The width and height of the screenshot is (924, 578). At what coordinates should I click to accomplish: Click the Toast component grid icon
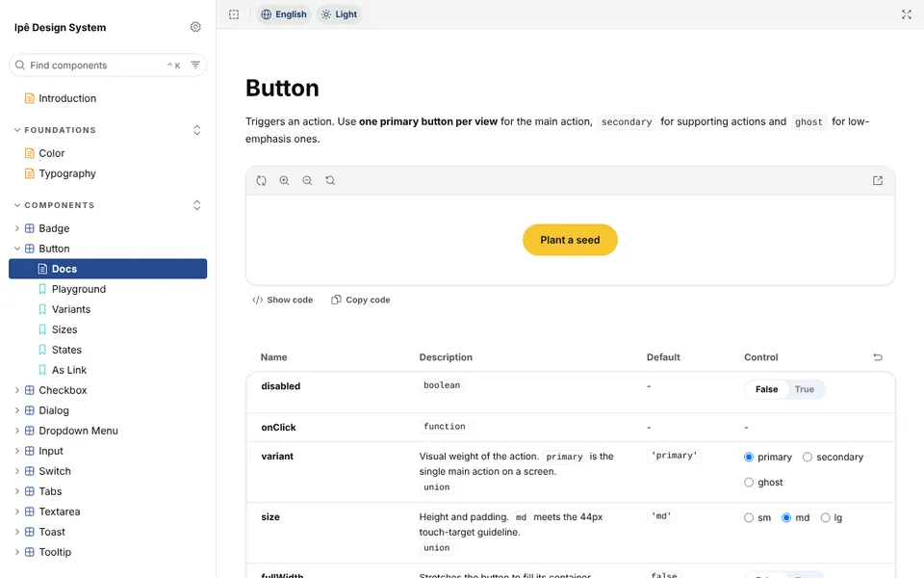click(30, 532)
